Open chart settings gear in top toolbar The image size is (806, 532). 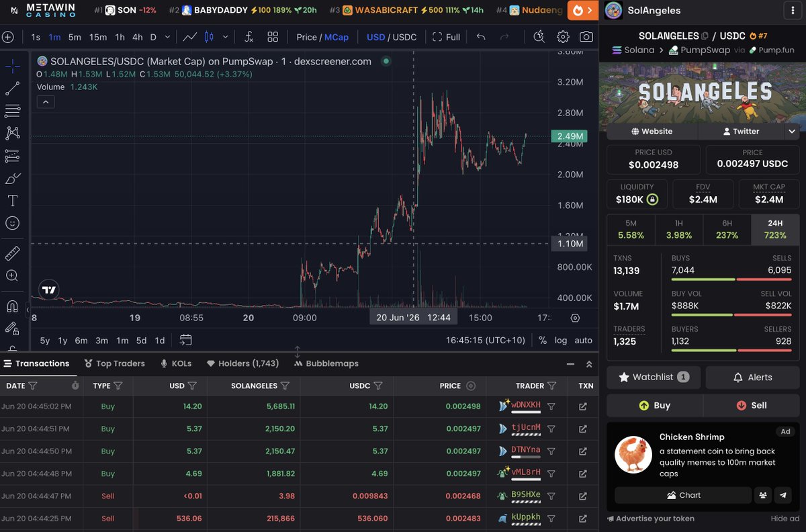click(x=563, y=37)
